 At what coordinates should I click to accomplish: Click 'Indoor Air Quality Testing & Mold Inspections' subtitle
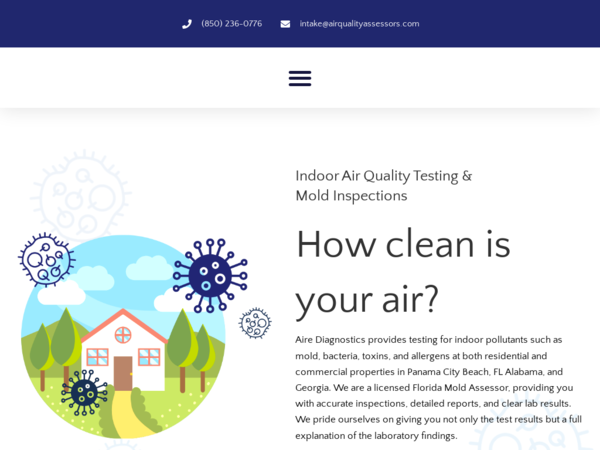(x=383, y=186)
